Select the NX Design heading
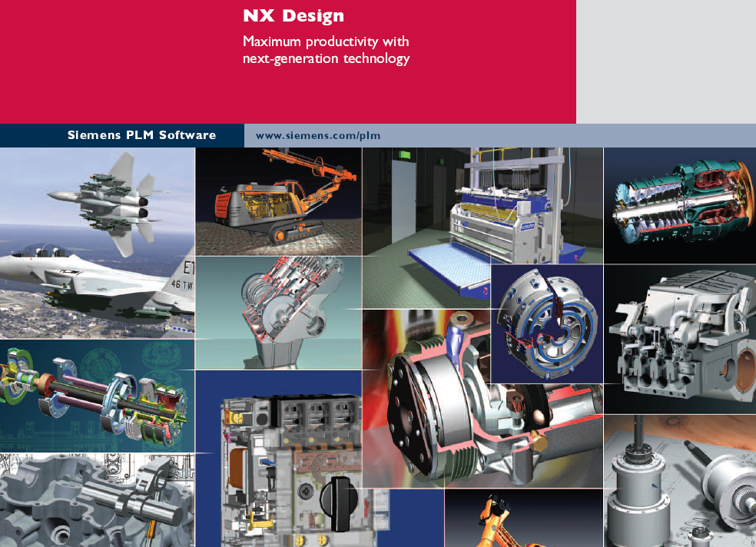 [293, 16]
